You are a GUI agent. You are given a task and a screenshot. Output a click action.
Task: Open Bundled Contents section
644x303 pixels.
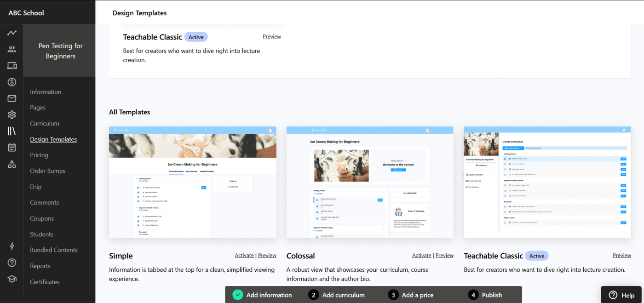click(x=54, y=250)
